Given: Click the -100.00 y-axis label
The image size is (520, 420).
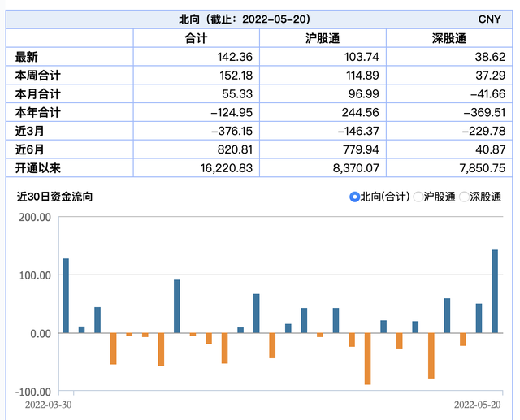Looking at the screenshot, I should [33, 392].
